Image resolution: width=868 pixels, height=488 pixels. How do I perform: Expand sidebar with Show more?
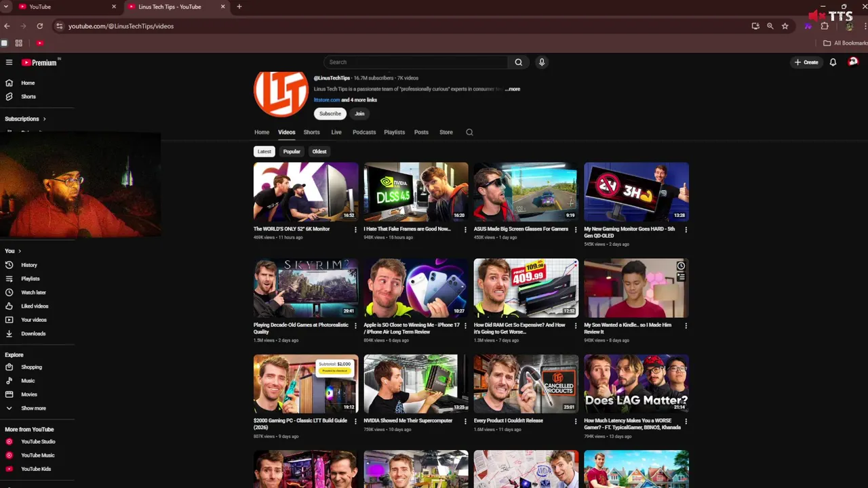pos(33,408)
